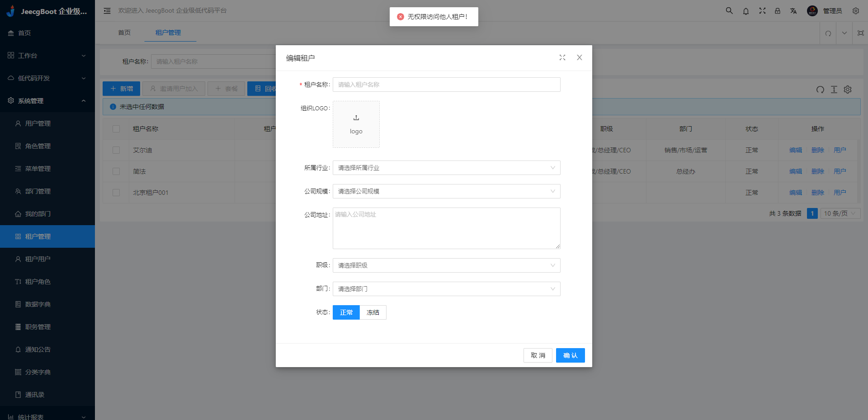The width and height of the screenshot is (868, 420).
Task: Check the 简法 row checkbox
Action: tap(116, 171)
